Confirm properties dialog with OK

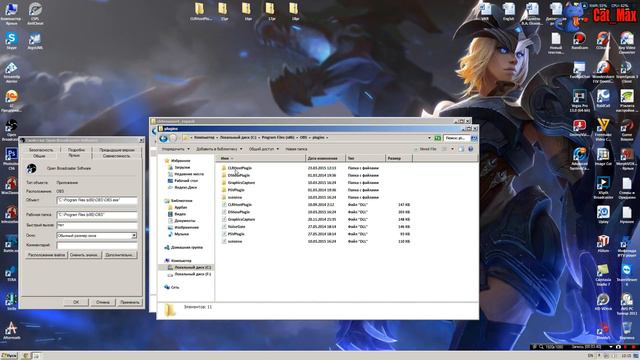[x=76, y=302]
